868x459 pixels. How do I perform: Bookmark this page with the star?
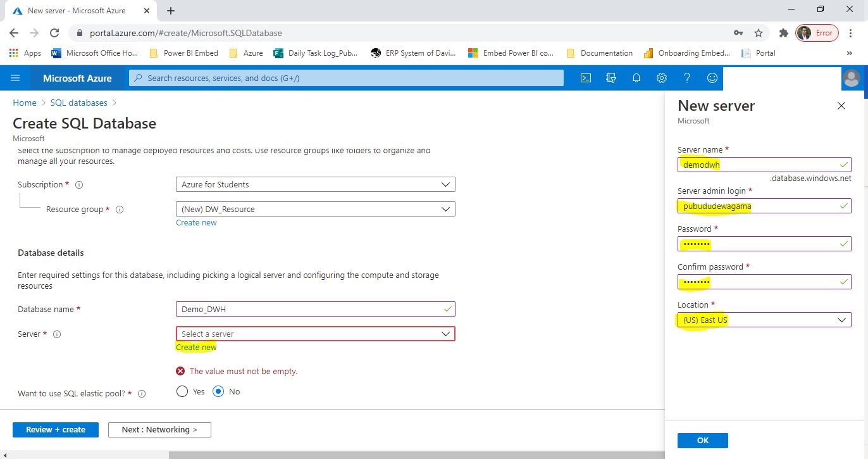pyautogui.click(x=759, y=33)
